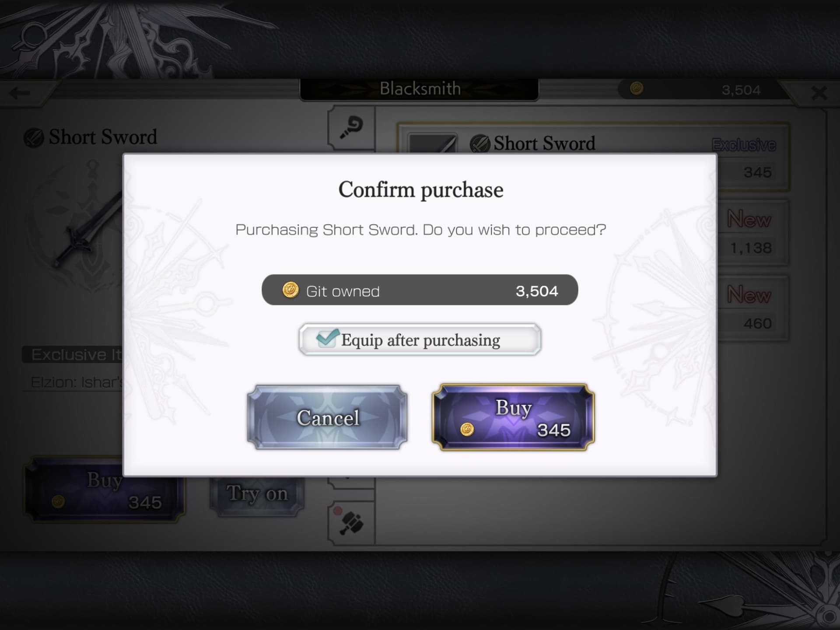840x630 pixels.
Task: Click the Git owned balance bar
Action: [420, 290]
